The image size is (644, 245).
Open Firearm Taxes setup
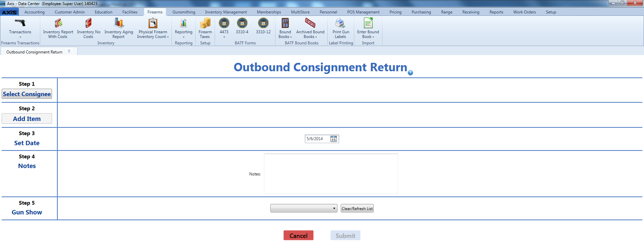pos(205,28)
